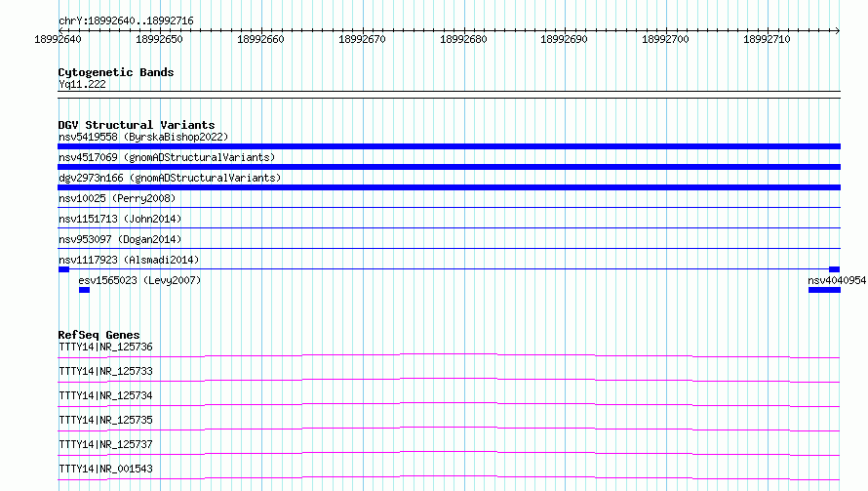
Task: Click the nsv4040954 variant label
Action: point(837,280)
